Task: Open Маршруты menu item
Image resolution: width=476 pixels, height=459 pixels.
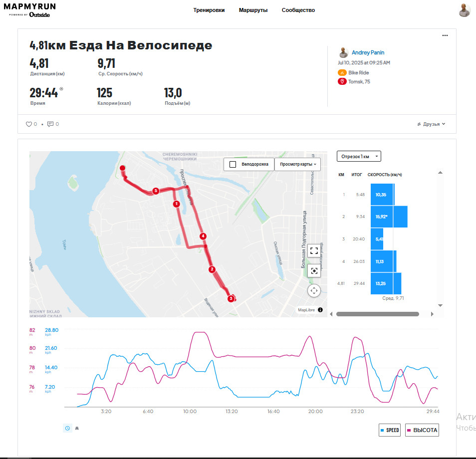Action: click(x=253, y=10)
